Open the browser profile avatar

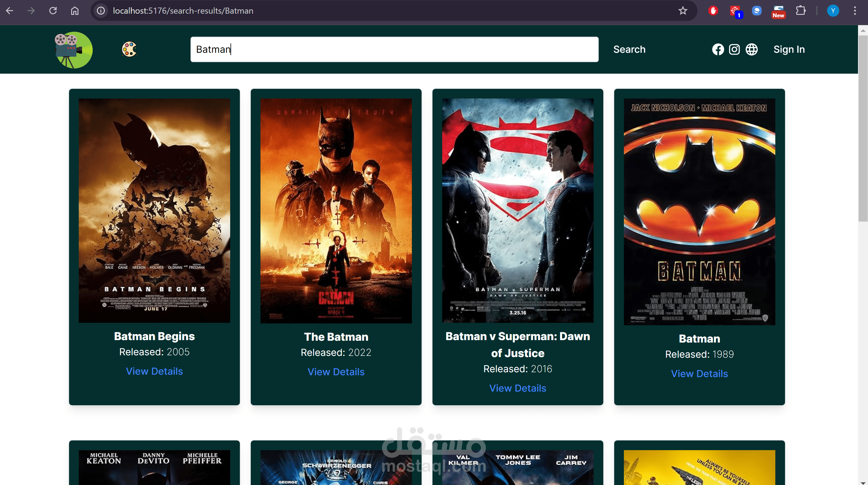833,10
